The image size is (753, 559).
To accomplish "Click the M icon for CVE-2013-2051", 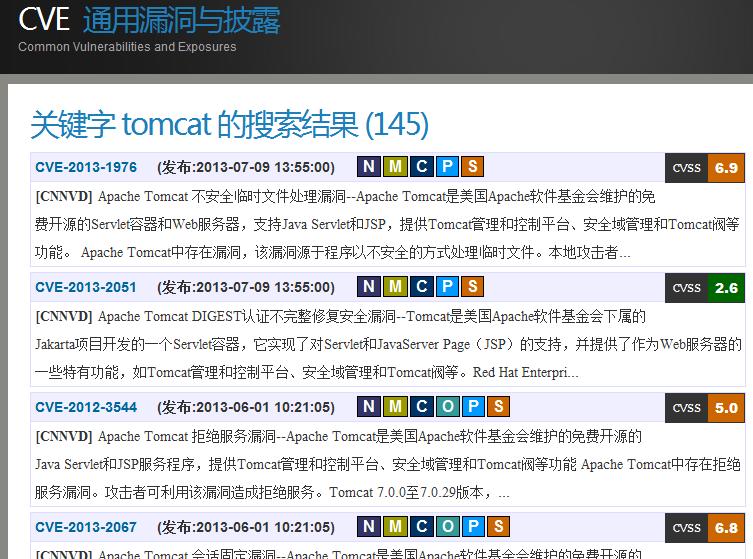I will (395, 287).
